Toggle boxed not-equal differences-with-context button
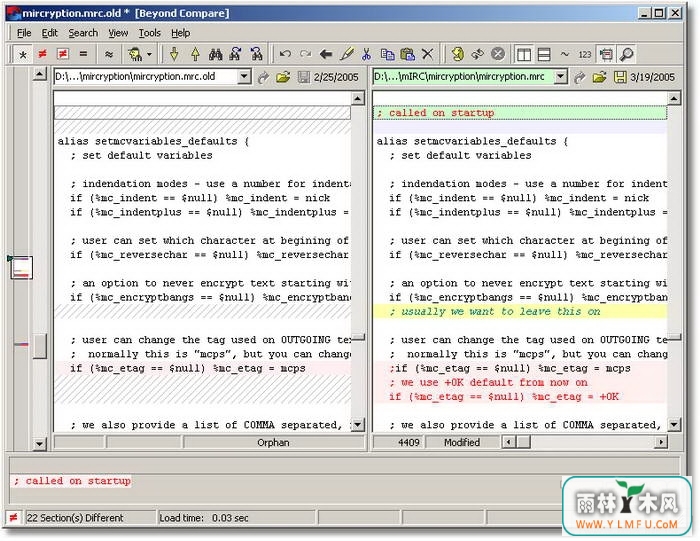The width and height of the screenshot is (700, 541). coord(62,54)
